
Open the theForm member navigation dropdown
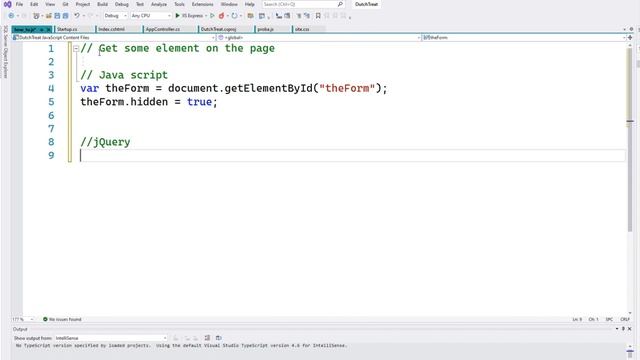tap(524, 37)
